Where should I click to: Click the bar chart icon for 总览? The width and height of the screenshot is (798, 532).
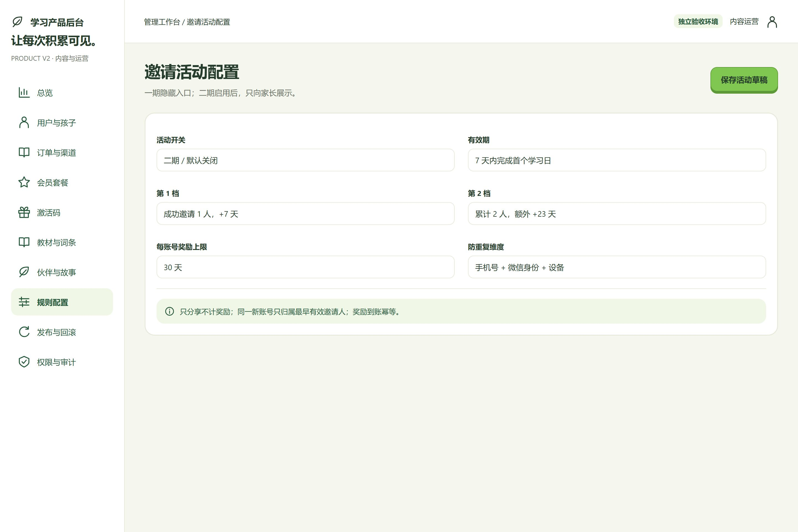pyautogui.click(x=24, y=93)
